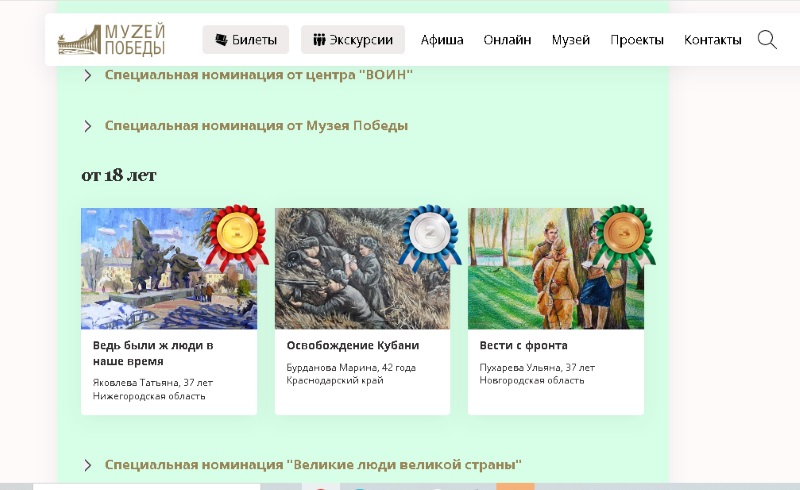Select text Новгородская область
The image size is (800, 490).
click(x=532, y=380)
